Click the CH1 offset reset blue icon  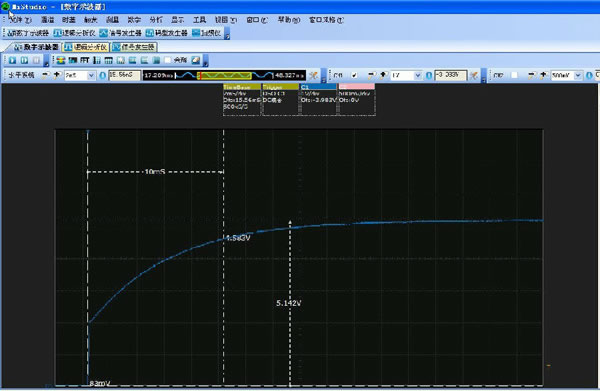pos(429,75)
